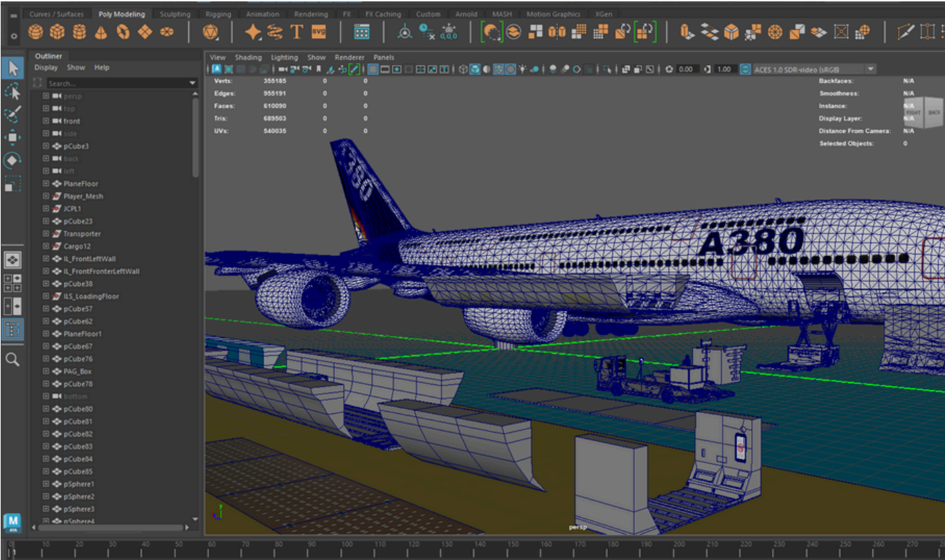This screenshot has height=560, width=945.
Task: Open the Rigging shelf tab
Action: pos(217,14)
